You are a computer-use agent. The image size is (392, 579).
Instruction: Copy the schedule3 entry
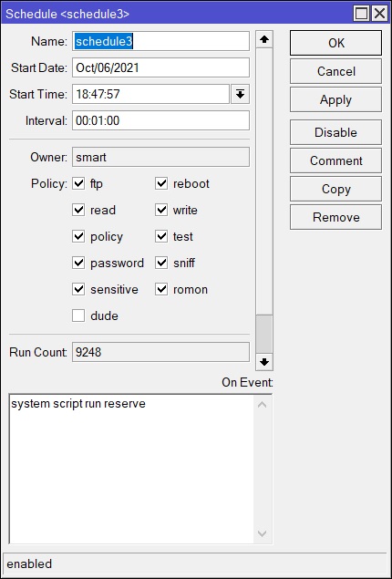coord(335,189)
